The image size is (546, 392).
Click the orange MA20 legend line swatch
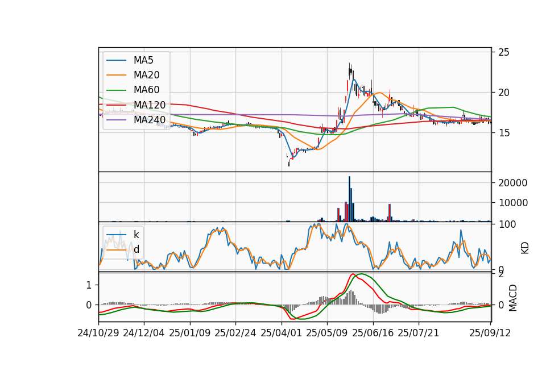point(116,75)
